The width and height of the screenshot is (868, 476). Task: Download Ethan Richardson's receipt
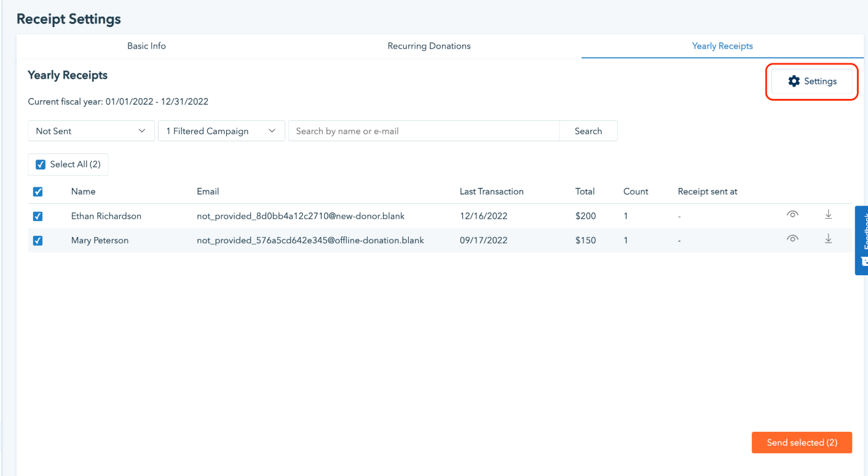[828, 214]
